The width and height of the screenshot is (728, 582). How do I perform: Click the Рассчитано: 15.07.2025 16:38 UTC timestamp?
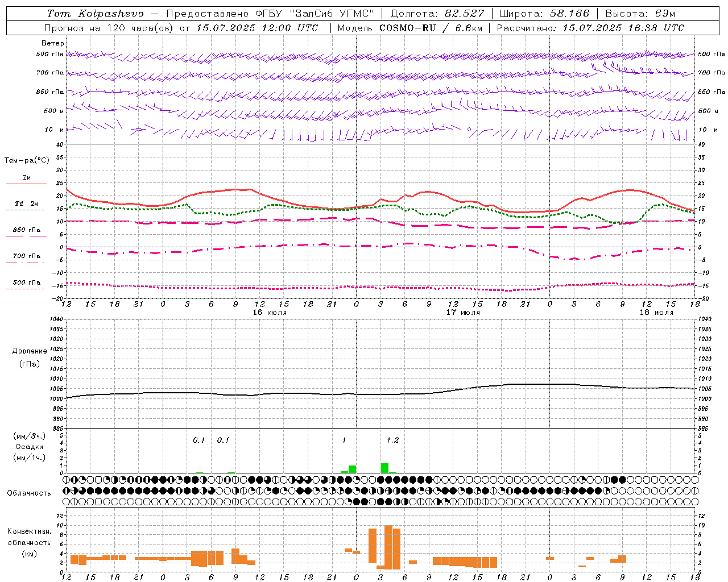(590, 28)
